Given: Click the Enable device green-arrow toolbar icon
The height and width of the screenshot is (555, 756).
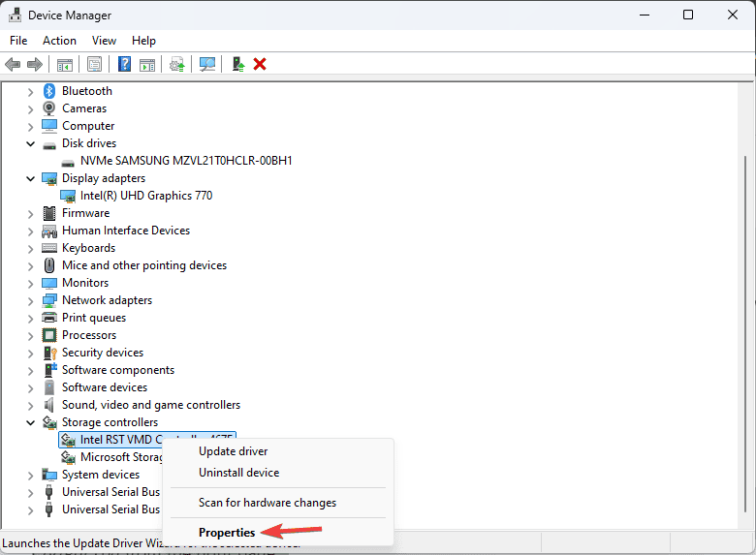Looking at the screenshot, I should [238, 64].
